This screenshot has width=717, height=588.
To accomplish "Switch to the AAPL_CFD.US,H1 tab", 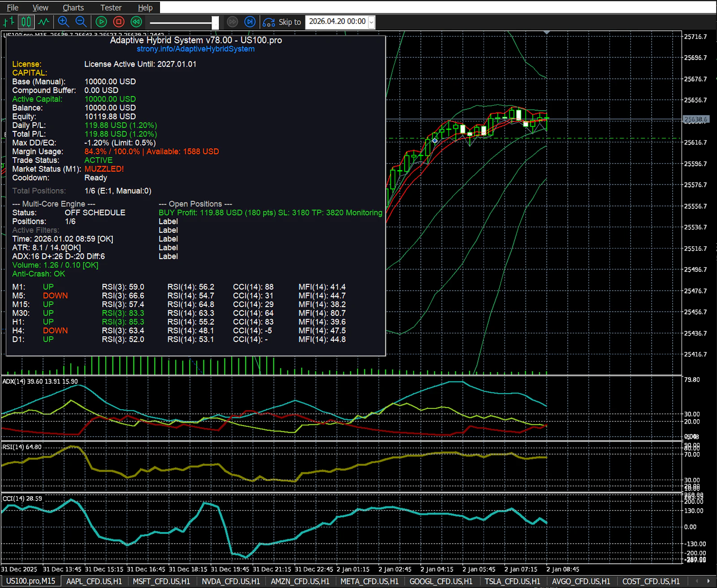I will 94,581.
